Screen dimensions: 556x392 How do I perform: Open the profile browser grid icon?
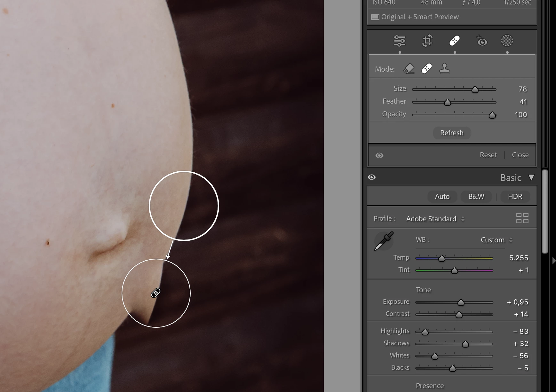point(522,218)
